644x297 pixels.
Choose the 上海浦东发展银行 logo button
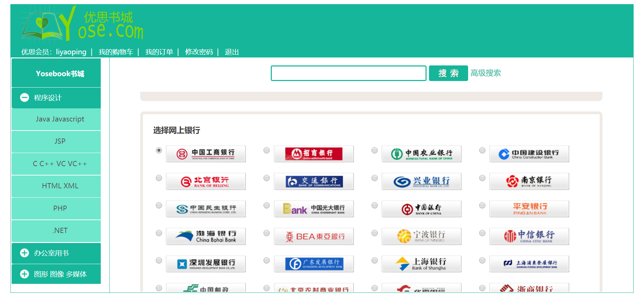click(x=529, y=264)
